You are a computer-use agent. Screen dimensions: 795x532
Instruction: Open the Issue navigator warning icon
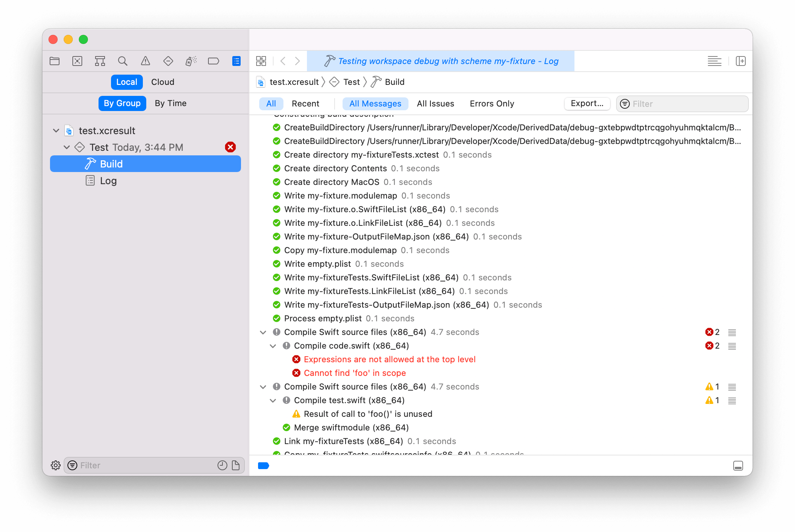(x=146, y=61)
